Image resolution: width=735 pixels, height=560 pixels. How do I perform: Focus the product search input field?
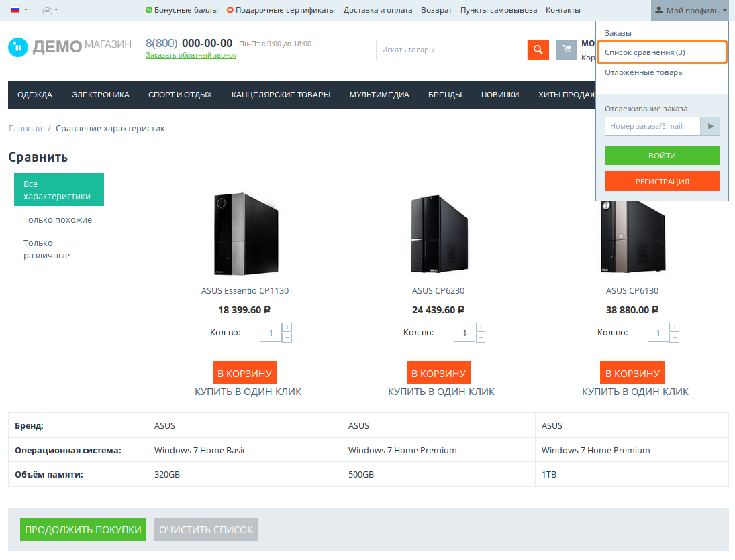pos(451,50)
